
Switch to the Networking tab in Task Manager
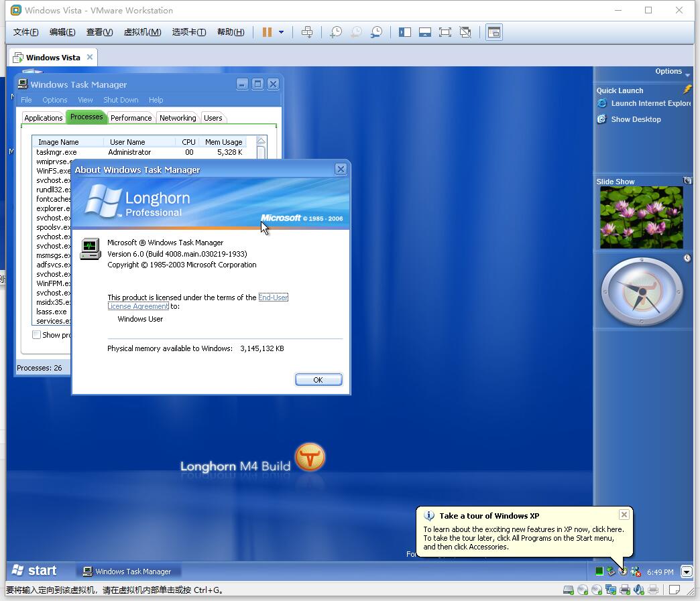click(x=178, y=118)
